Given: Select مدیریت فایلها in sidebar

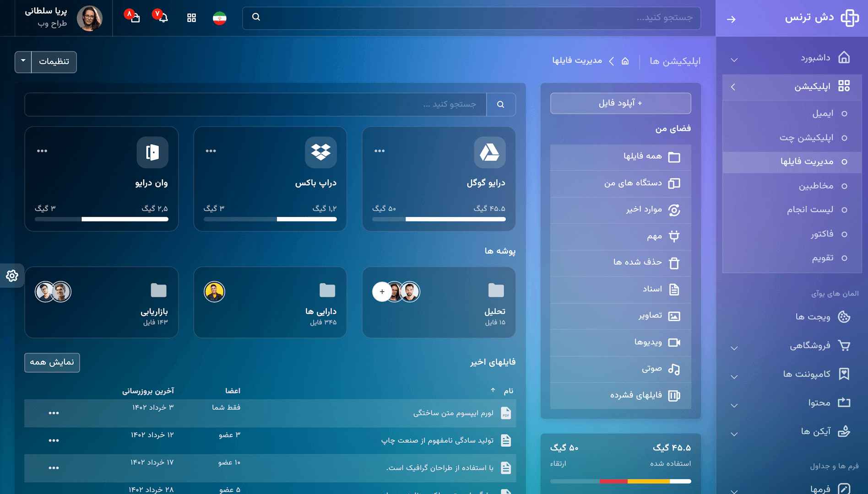Looking at the screenshot, I should pos(792,162).
